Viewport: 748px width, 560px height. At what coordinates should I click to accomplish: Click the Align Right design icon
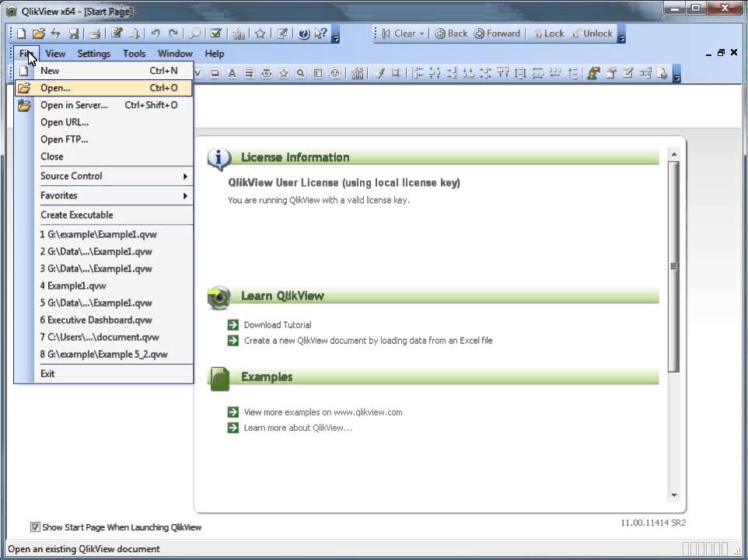pos(451,73)
